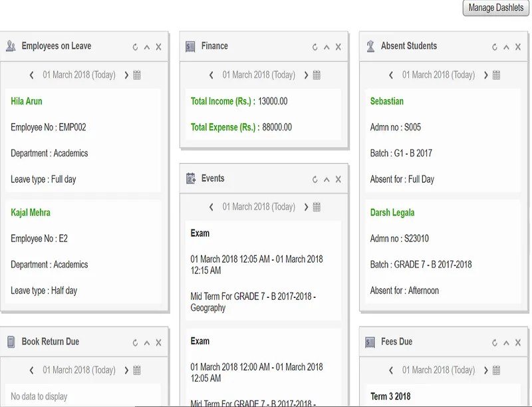
Task: Open calendar picker in Employees on Leave
Action: (x=137, y=75)
